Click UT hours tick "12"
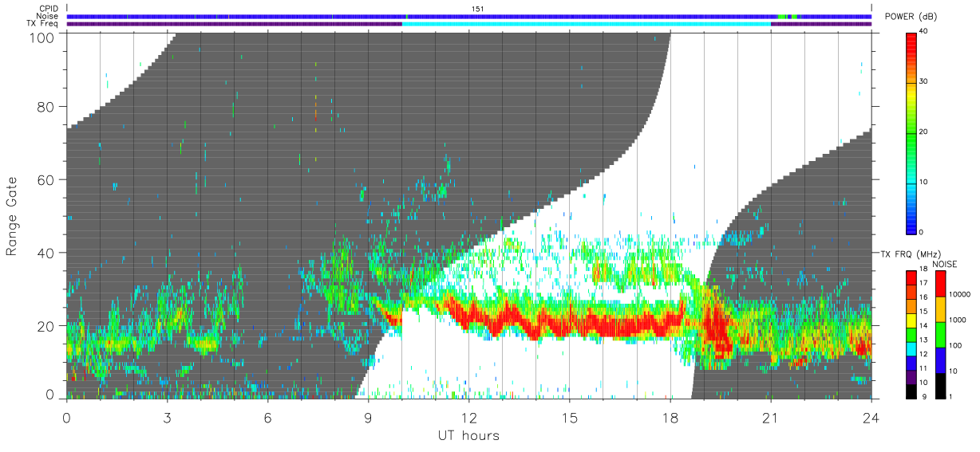The height and width of the screenshot is (452, 980). tap(469, 417)
